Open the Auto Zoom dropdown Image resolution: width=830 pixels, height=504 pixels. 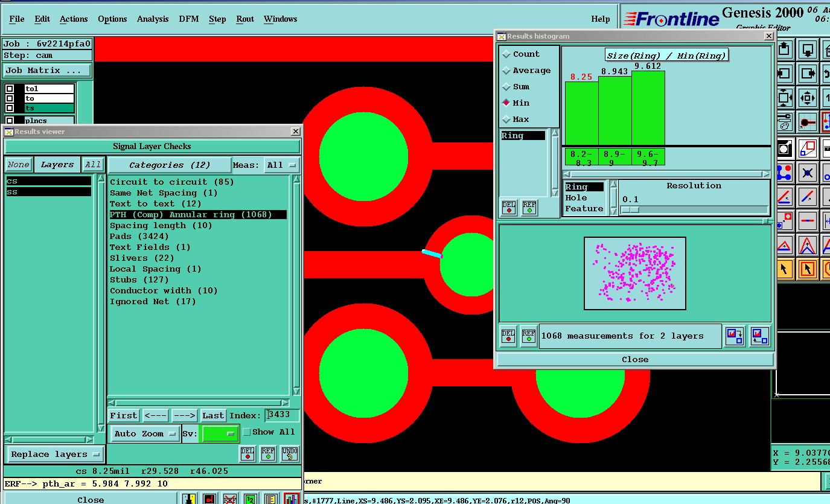[145, 433]
